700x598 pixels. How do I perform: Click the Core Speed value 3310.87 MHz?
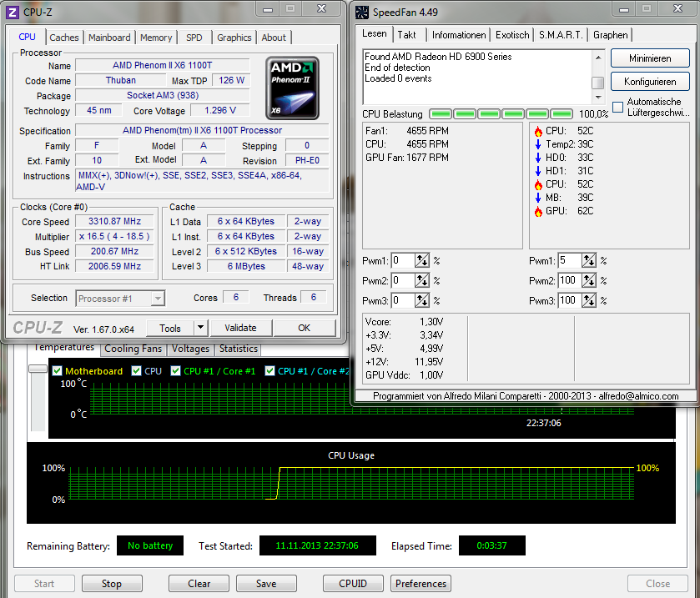pyautogui.click(x=115, y=221)
